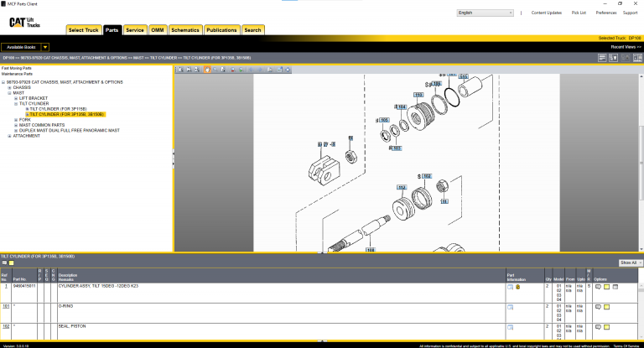Expand the ATTACHMENT tree node

pyautogui.click(x=9, y=136)
